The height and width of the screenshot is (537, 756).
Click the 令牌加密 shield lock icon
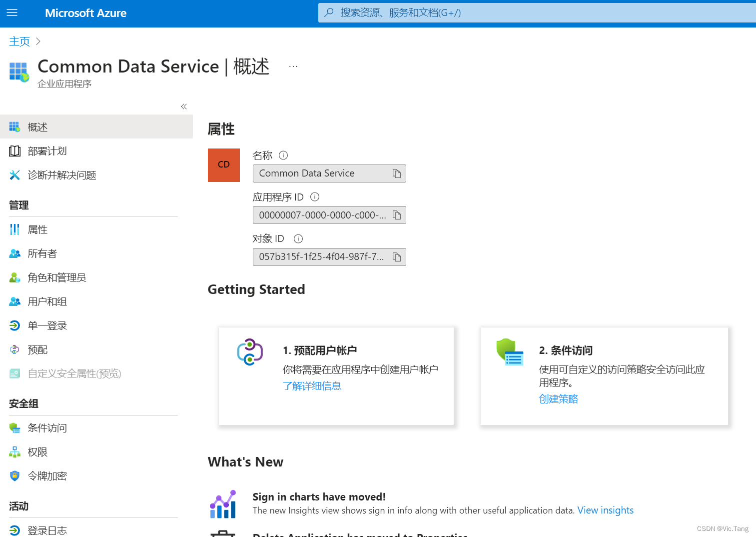click(15, 476)
